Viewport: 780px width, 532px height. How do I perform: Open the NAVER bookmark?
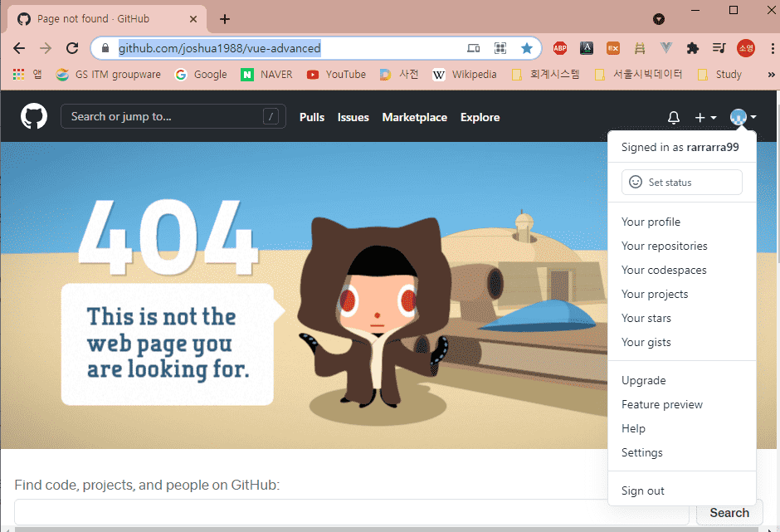click(266, 75)
